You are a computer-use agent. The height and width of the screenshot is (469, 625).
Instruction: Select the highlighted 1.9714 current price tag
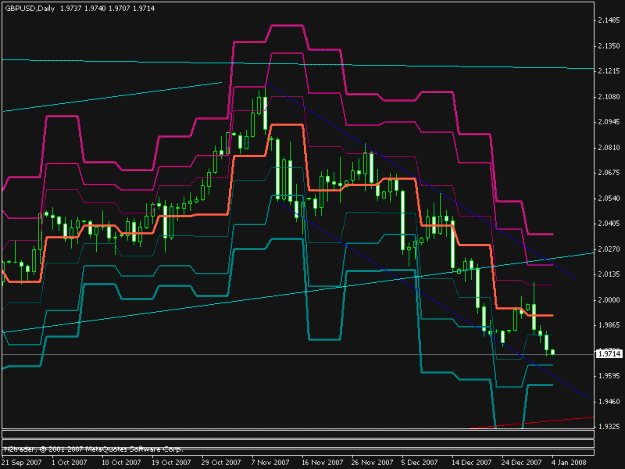tap(609, 354)
